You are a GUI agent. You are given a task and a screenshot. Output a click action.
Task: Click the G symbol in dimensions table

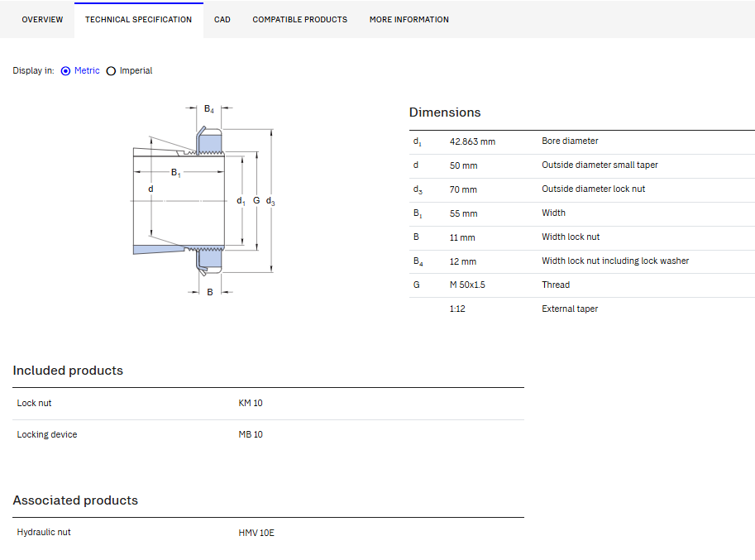[416, 285]
